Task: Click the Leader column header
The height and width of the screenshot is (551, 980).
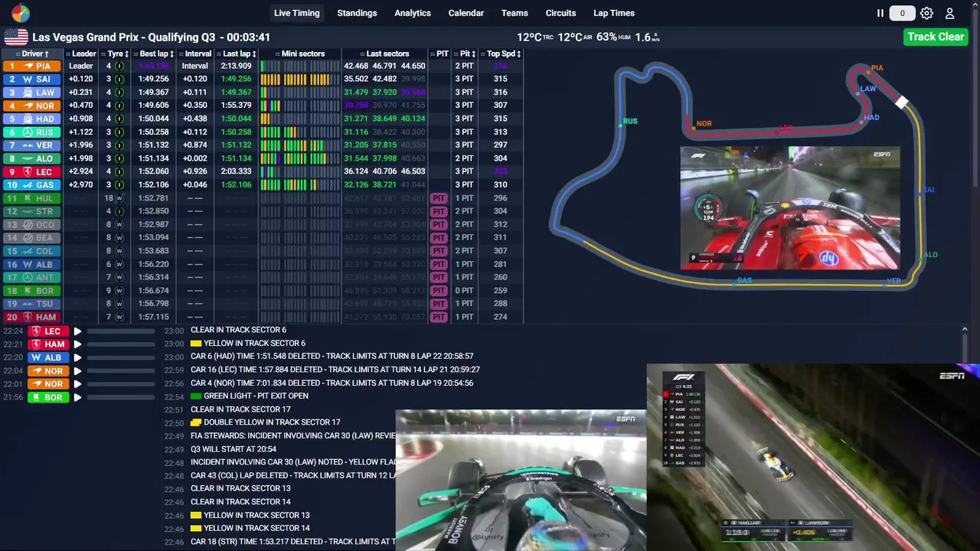Action: 81,54
